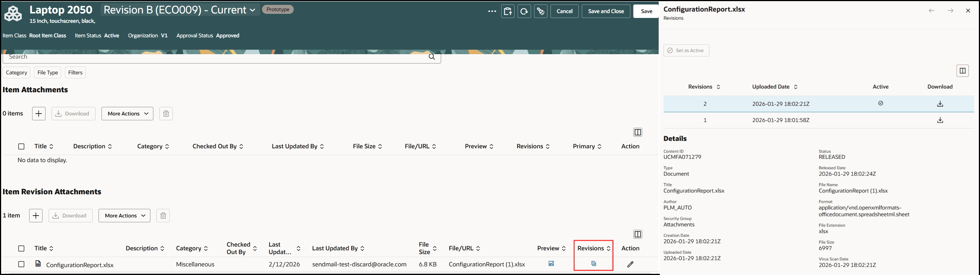Click the preview icon for ConfigurationReport.xlsx
The height and width of the screenshot is (275, 980).
click(x=551, y=263)
